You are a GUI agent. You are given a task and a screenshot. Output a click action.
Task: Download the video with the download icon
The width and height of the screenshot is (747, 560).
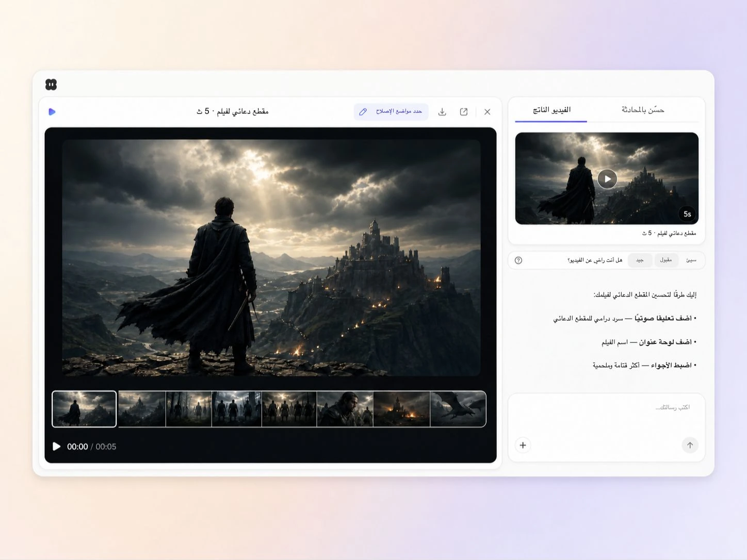point(442,112)
